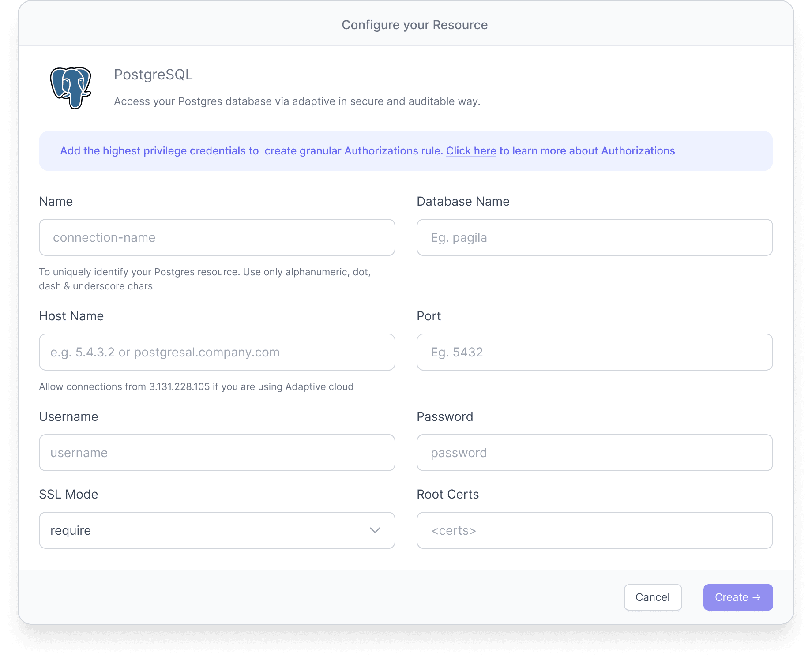Image resolution: width=812 pixels, height=660 pixels.
Task: Select the Port input field
Action: pyautogui.click(x=594, y=352)
